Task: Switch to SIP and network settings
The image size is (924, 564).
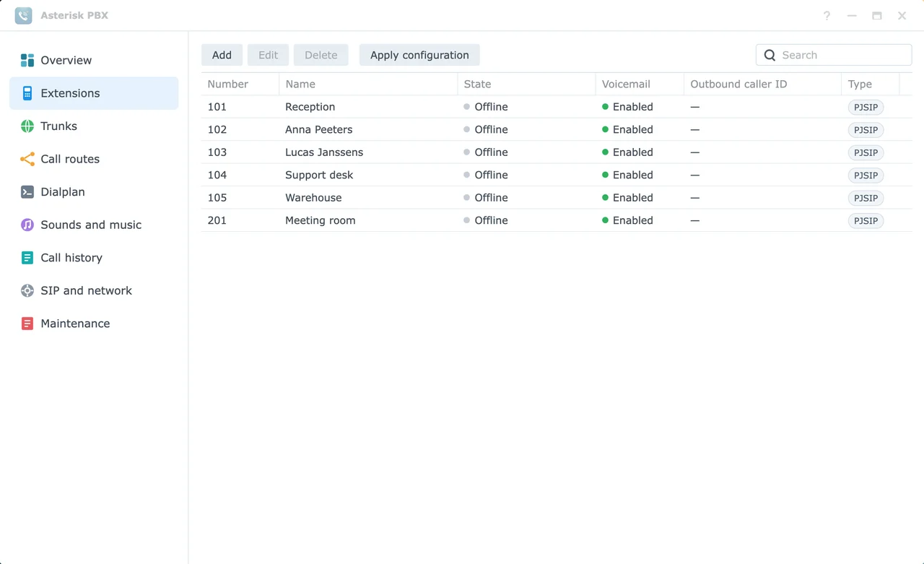Action: tap(94, 290)
